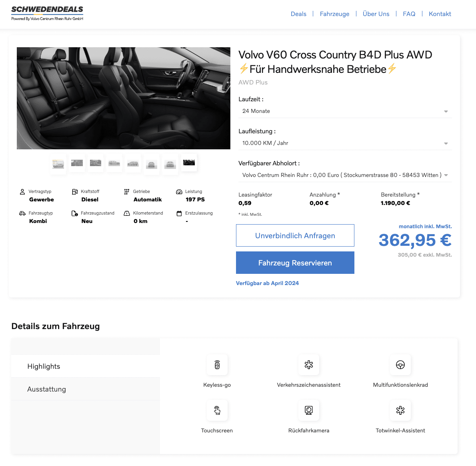Click the Leistung speedometer icon
Screen dimensions: 476x466
click(179, 192)
